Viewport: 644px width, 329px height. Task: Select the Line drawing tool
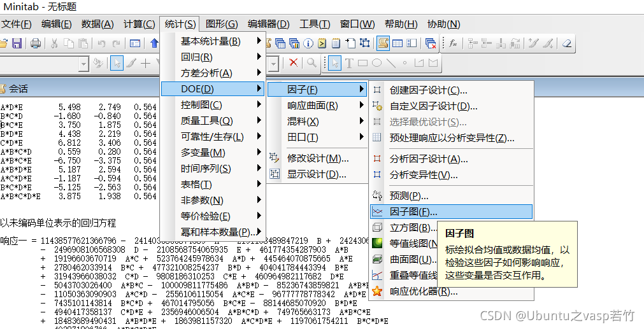(391, 63)
